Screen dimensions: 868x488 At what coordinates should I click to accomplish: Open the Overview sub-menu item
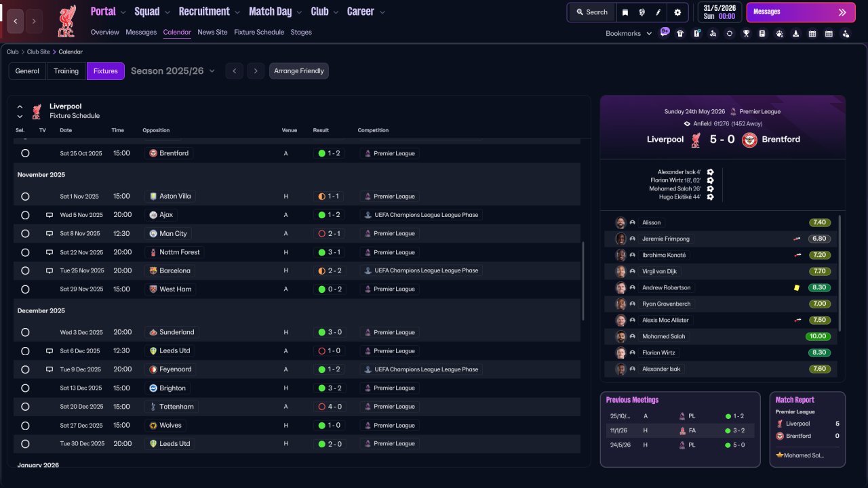[105, 32]
